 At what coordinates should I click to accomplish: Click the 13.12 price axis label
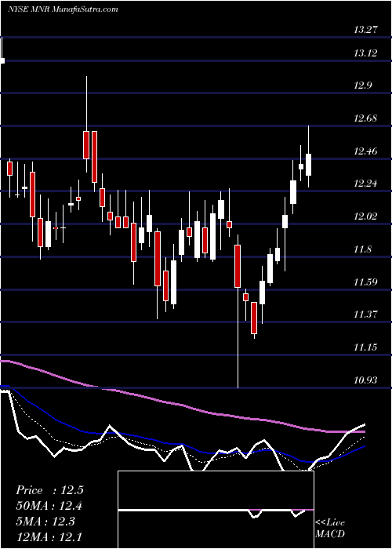click(x=365, y=53)
